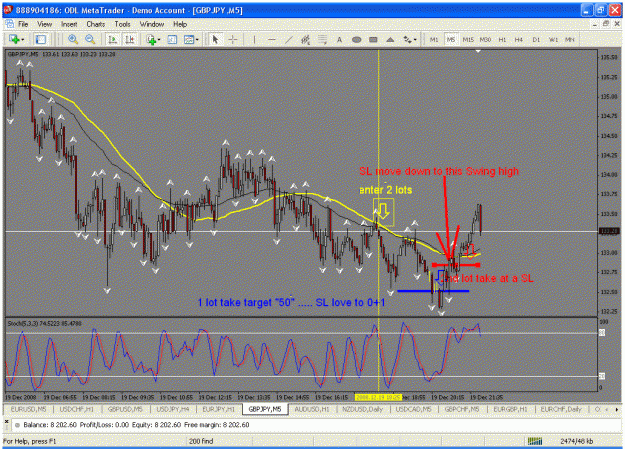Click the connection status bars indicator

[x=535, y=441]
